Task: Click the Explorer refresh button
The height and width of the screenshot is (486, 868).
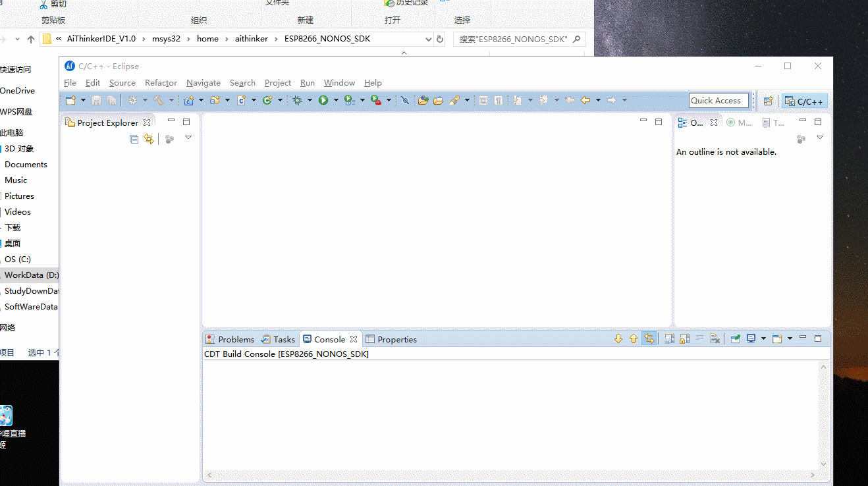Action: click(x=440, y=39)
